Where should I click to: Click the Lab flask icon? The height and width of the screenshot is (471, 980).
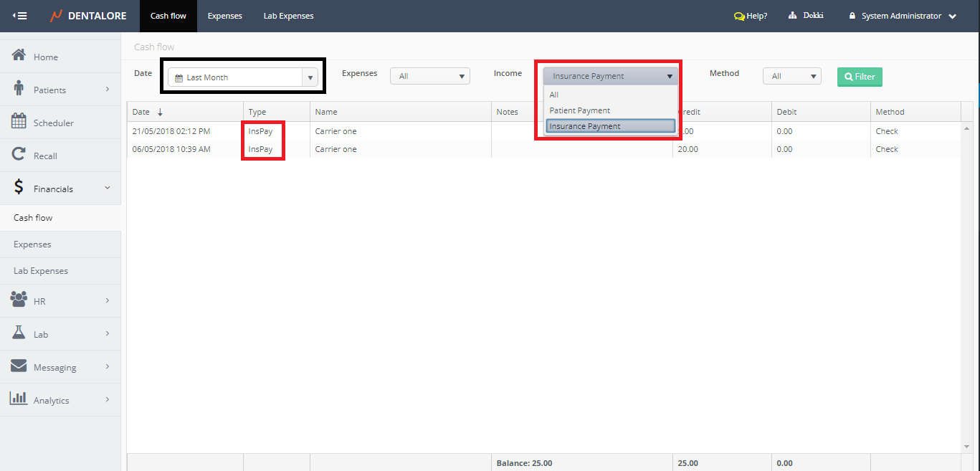[19, 333]
